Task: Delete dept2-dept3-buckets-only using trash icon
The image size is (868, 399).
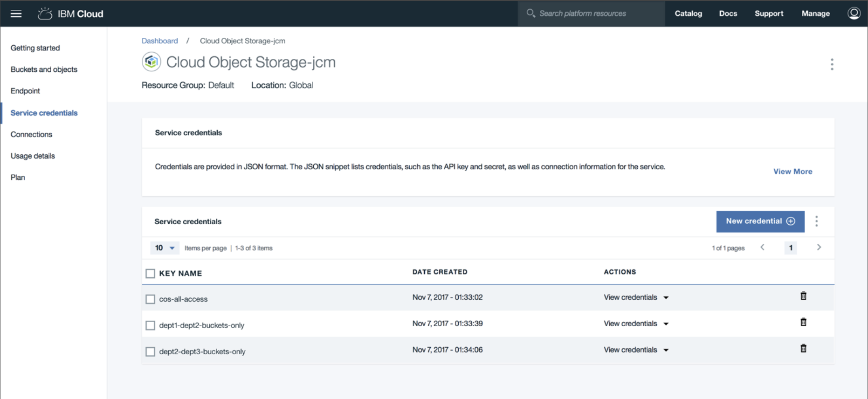Action: (803, 348)
